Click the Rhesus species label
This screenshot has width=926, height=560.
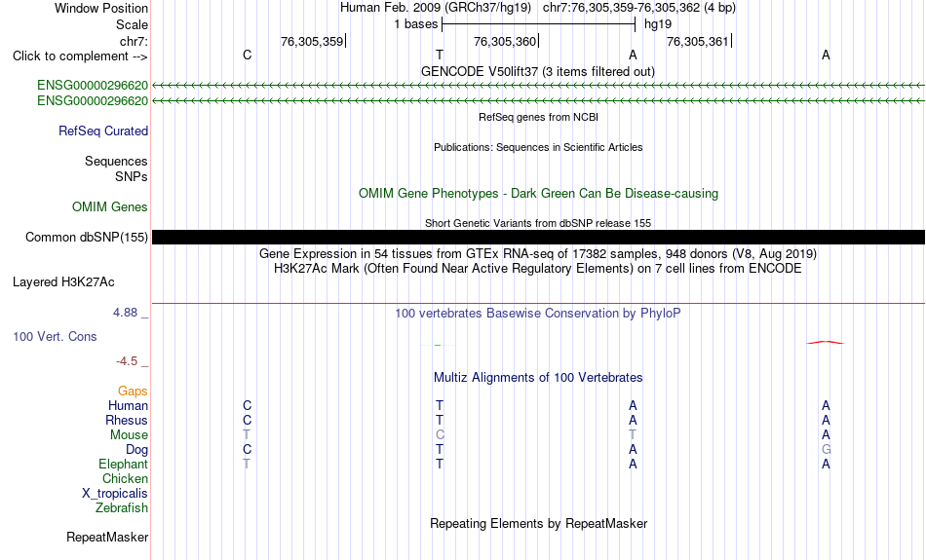(127, 420)
